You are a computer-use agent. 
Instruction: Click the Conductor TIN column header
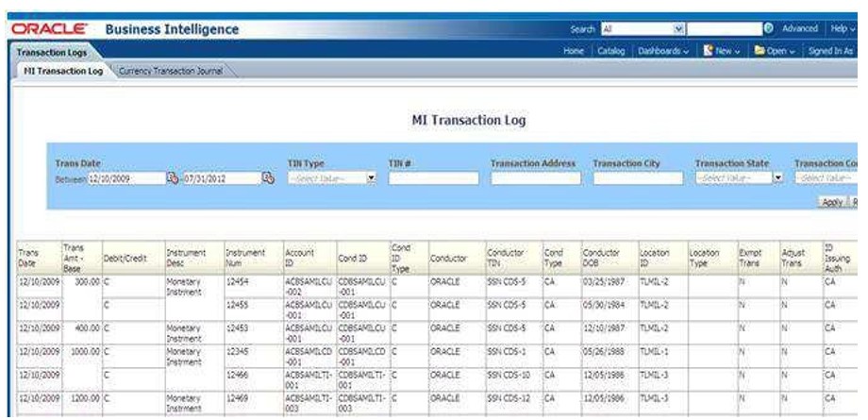tap(513, 258)
